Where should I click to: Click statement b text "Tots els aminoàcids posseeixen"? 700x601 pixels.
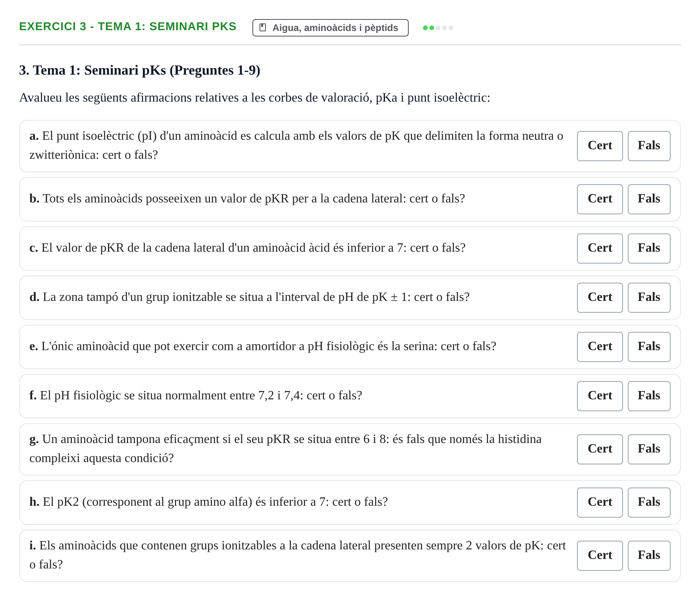247,198
